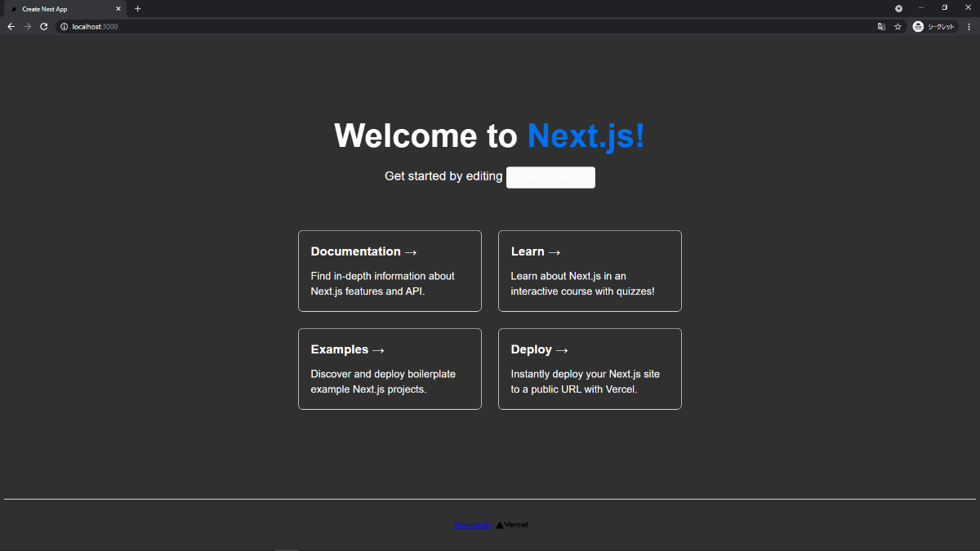Image resolution: width=980 pixels, height=551 pixels.
Task: Click 'Instantly deploy your Next.js site' text
Action: tap(586, 374)
